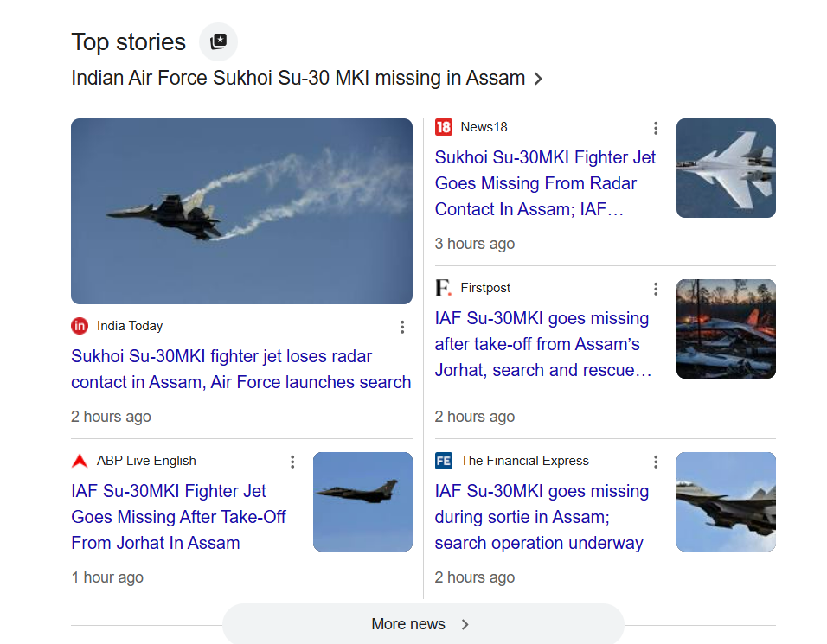Click the saved stories bookmark icon
Image resolution: width=827 pixels, height=644 pixels.
(218, 41)
